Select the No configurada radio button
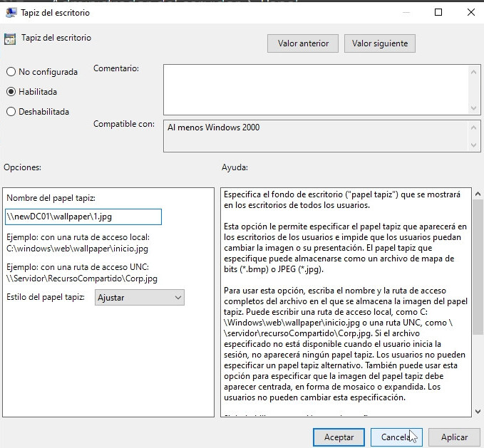484x448 pixels. pos(11,72)
